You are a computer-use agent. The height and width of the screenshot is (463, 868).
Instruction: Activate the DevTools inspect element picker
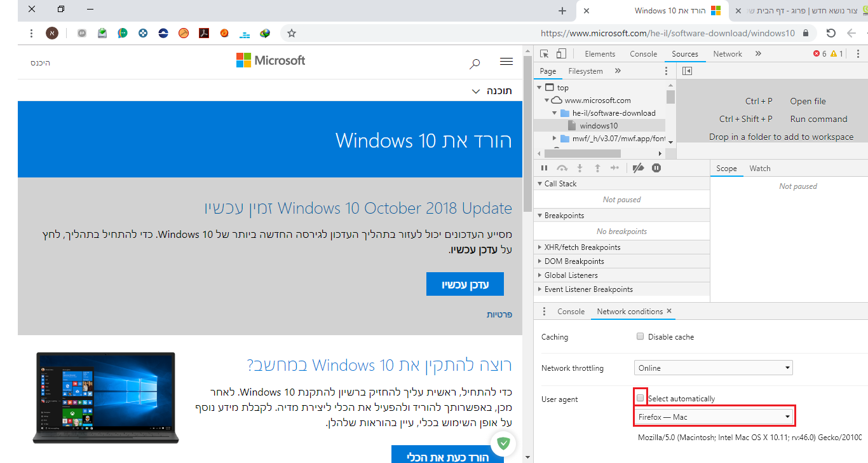pyautogui.click(x=545, y=54)
